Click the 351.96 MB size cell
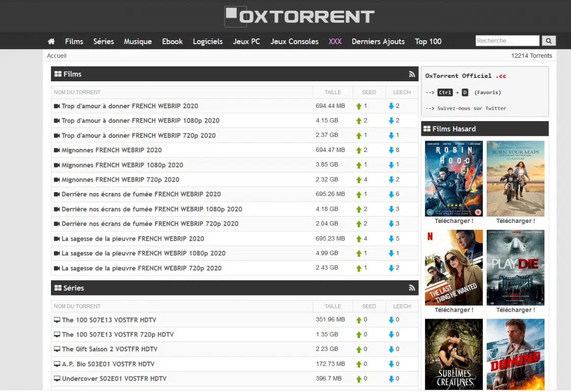571x392 pixels. tap(330, 319)
